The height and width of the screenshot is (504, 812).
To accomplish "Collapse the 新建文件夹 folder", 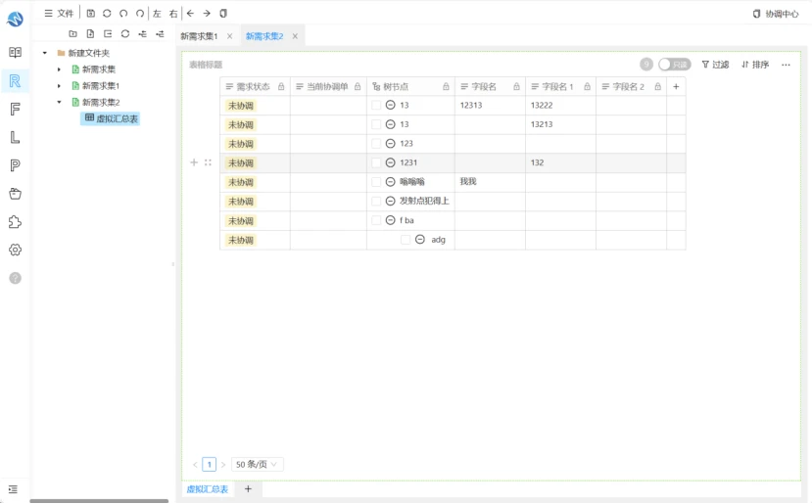I will click(45, 53).
